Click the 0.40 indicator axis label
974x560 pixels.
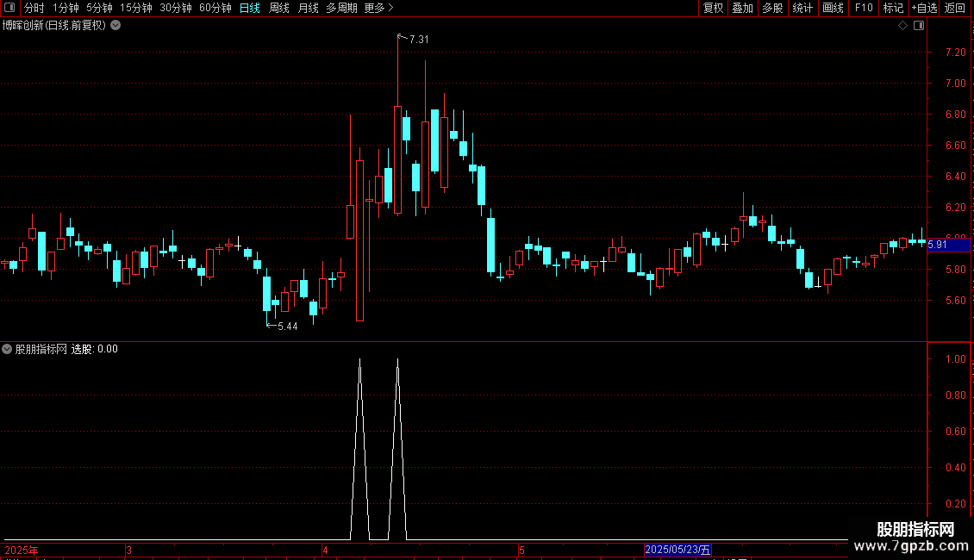(955, 468)
